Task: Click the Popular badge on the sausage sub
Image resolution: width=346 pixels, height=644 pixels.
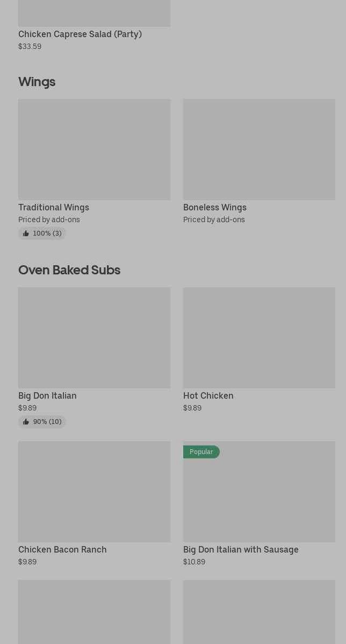Action: (201, 452)
